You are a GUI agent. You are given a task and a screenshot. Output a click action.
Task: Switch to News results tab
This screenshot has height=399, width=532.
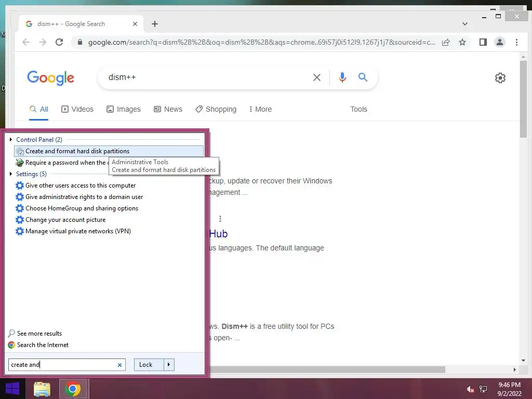click(x=168, y=109)
